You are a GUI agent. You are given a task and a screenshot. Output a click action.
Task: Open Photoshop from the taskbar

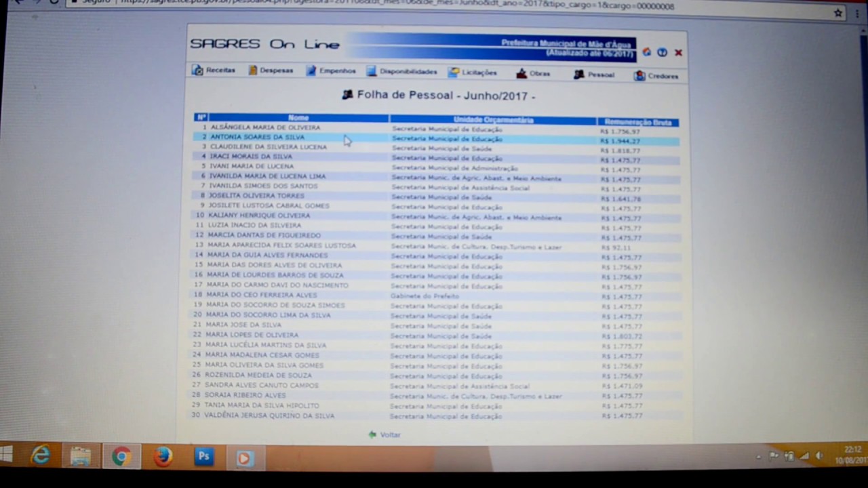pyautogui.click(x=203, y=457)
